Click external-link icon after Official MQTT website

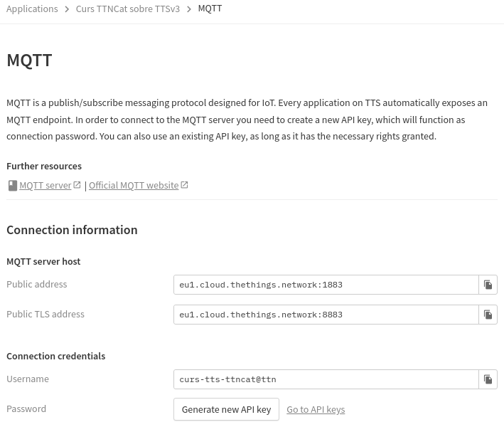tap(184, 185)
